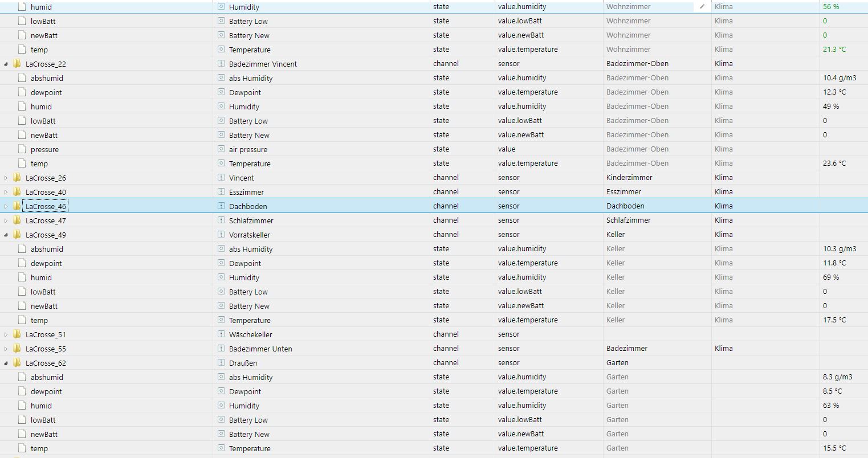Click file icon of pressure state
Image resolution: width=868 pixels, height=458 pixels.
pyautogui.click(x=22, y=149)
